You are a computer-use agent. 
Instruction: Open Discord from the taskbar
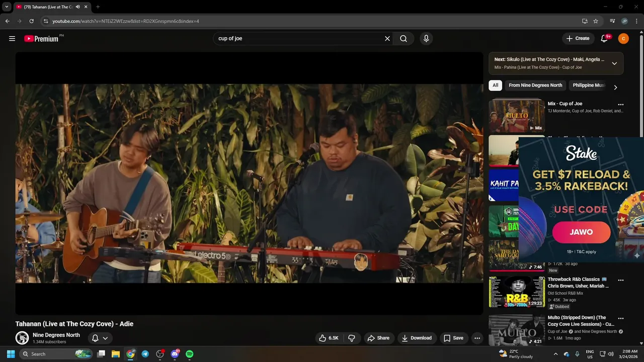175,354
